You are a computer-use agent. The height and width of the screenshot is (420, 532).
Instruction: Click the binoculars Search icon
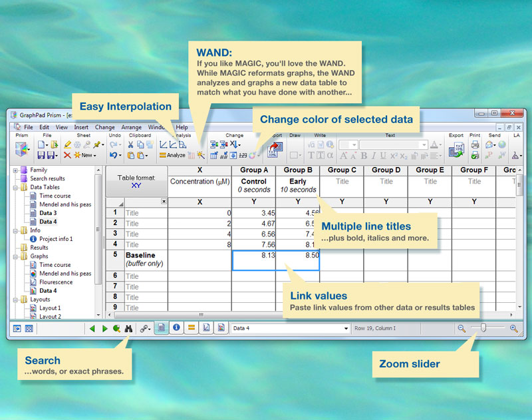pos(128,328)
